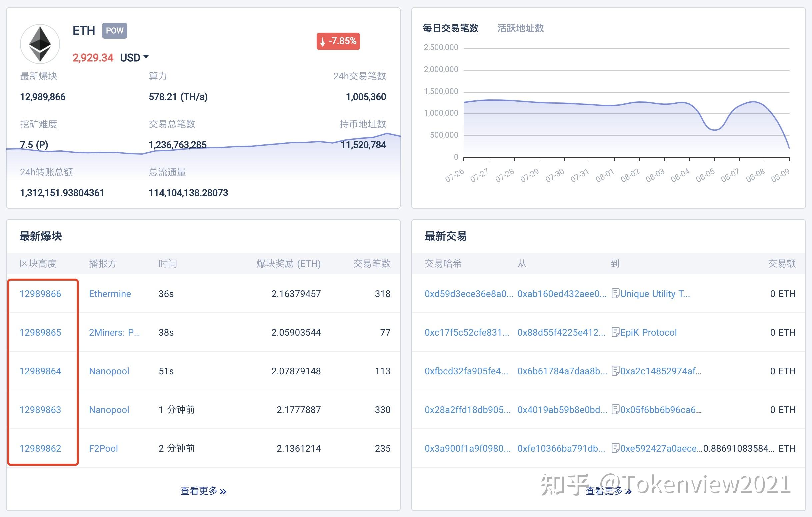Click transaction amount 0.88691083584... ETH
This screenshot has width=812, height=517.
click(x=749, y=449)
